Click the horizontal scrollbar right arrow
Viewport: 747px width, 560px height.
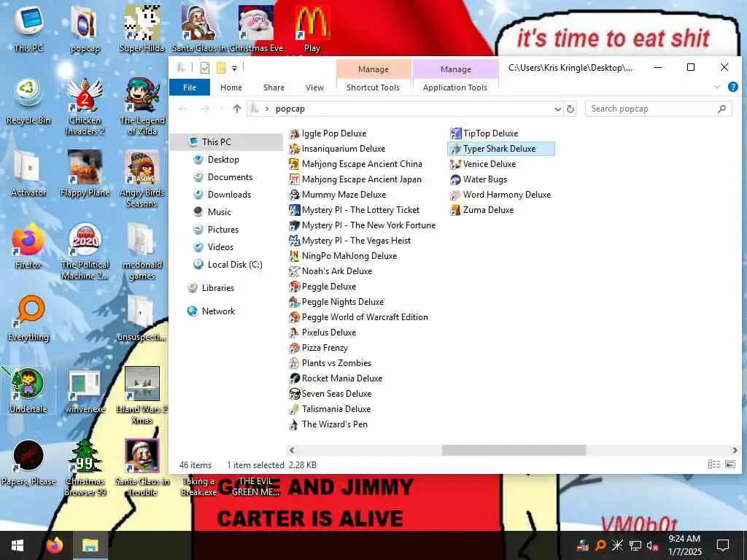734,450
